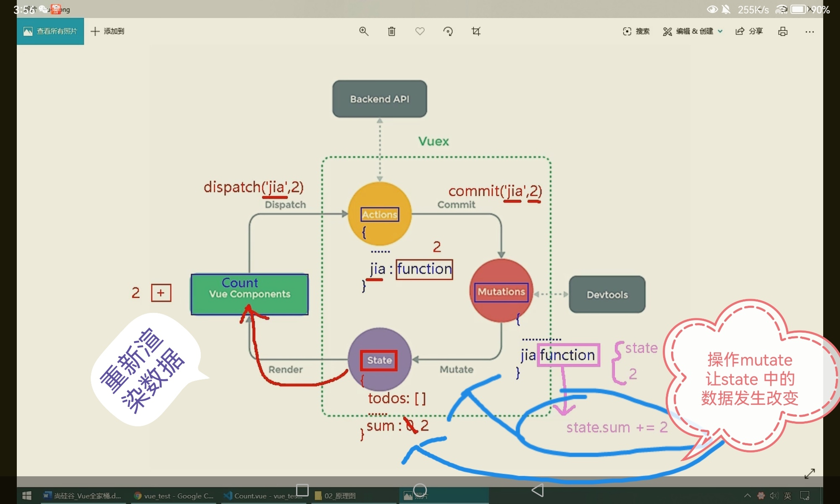Go to 查看所有照片 view
The width and height of the screenshot is (840, 504).
(50, 31)
